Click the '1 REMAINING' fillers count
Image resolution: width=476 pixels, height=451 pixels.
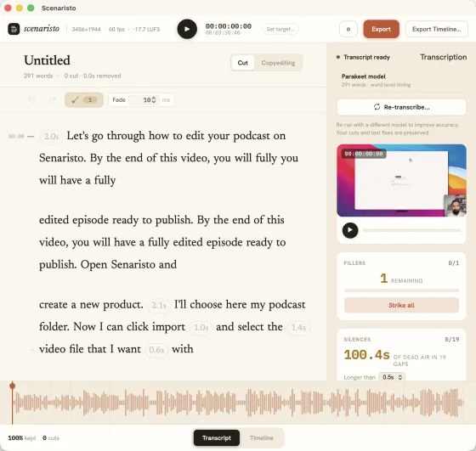click(x=401, y=279)
